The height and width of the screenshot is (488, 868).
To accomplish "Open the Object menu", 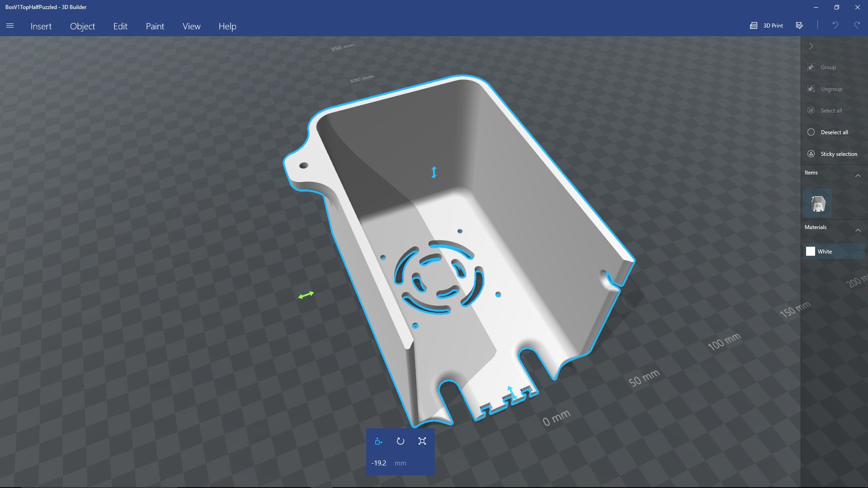I will point(82,26).
